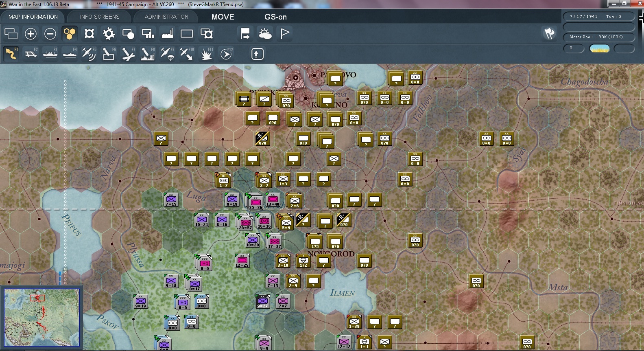Image resolution: width=644 pixels, height=351 pixels.
Task: Click the sky-and-wheat ground condition indicator
Action: pyautogui.click(x=599, y=48)
